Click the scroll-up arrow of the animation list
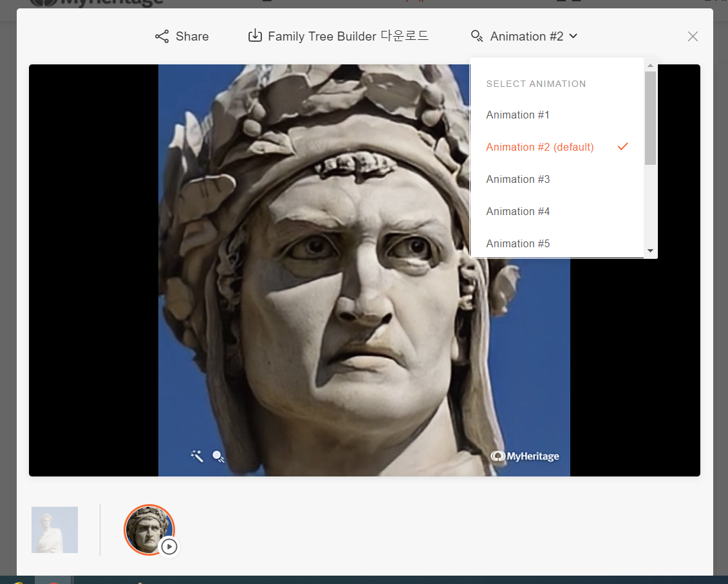This screenshot has width=728, height=584. (651, 66)
